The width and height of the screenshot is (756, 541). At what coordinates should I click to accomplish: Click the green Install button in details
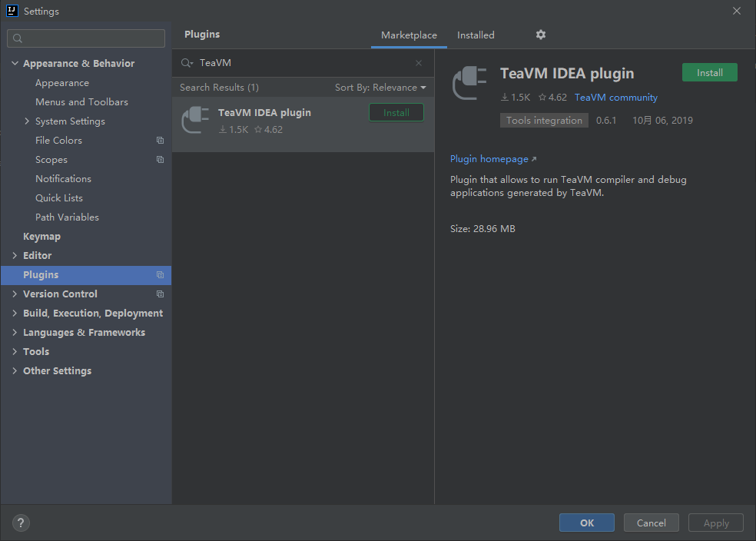coord(709,72)
